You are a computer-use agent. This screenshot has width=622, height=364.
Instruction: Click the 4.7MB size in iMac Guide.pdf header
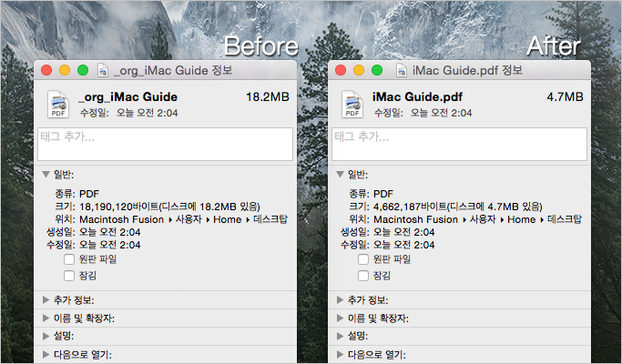[566, 96]
